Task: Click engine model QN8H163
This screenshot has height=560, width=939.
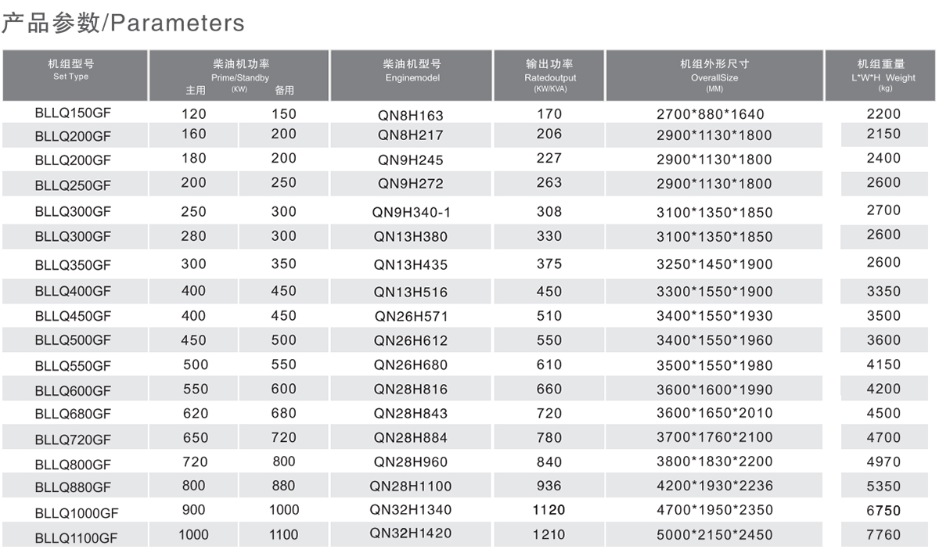Action: 410,115
